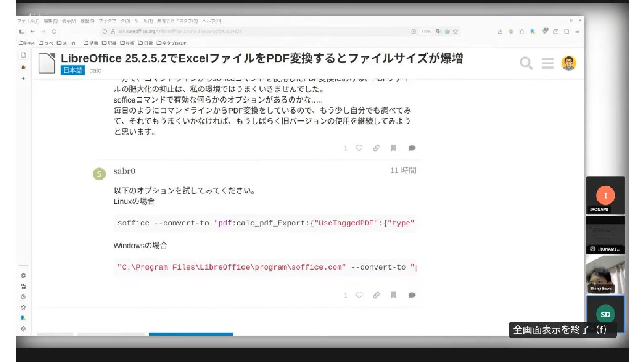Like the sabr0 reply with heart icon
Image resolution: width=644 pixels, height=362 pixels.
(x=359, y=295)
